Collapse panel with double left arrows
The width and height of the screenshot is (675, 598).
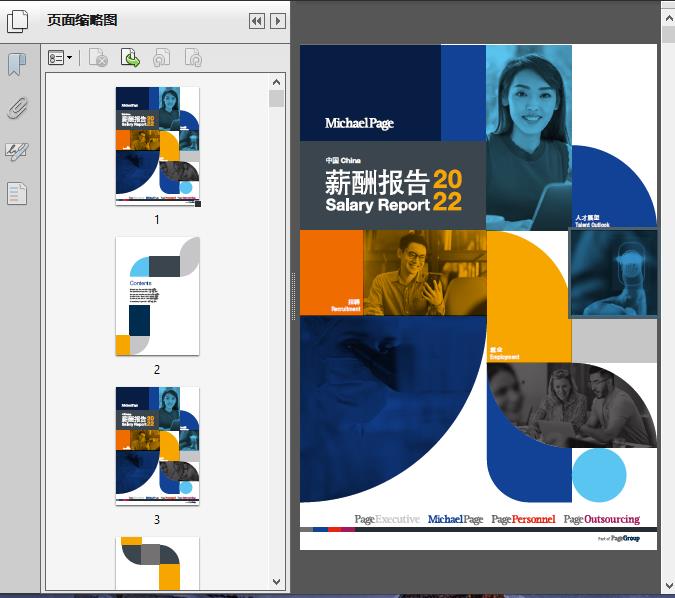coord(257,21)
